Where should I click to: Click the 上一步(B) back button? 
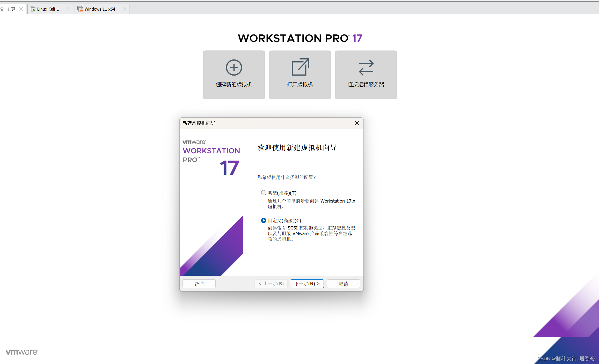point(271,284)
